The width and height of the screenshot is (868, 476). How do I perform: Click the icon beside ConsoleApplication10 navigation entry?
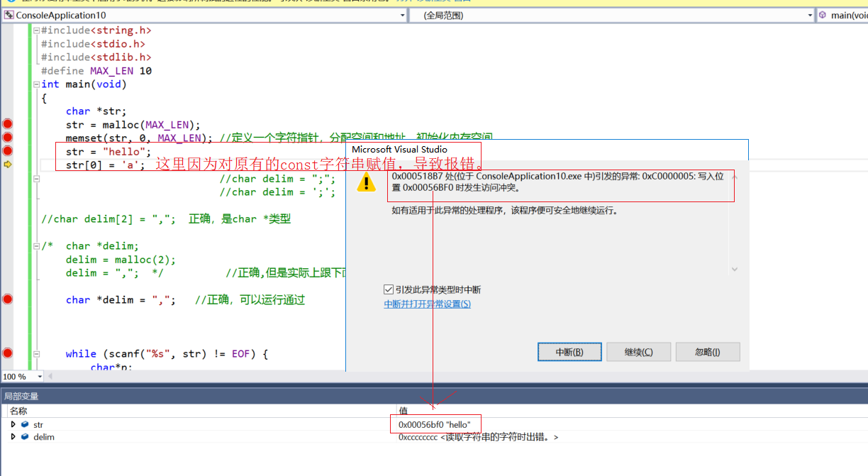coord(8,15)
